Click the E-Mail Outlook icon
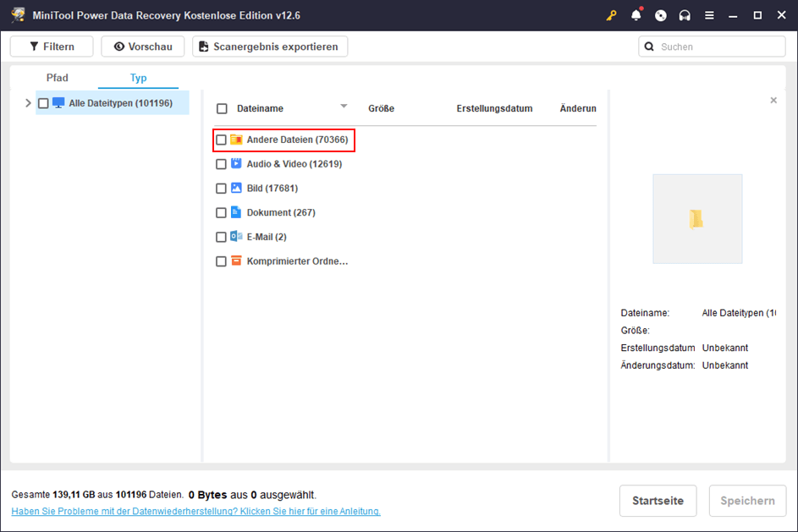The width and height of the screenshot is (798, 532). (236, 237)
